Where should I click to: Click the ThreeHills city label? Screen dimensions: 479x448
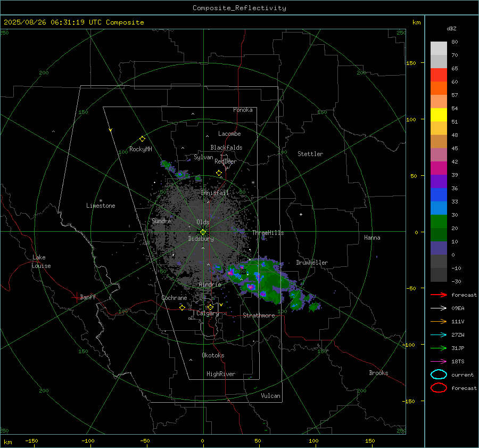coord(268,233)
